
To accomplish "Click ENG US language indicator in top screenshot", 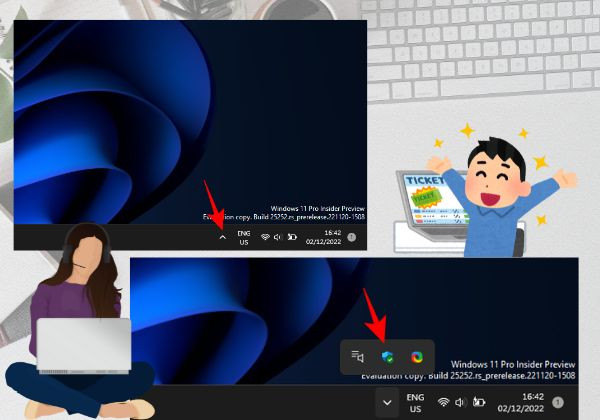I will point(244,238).
